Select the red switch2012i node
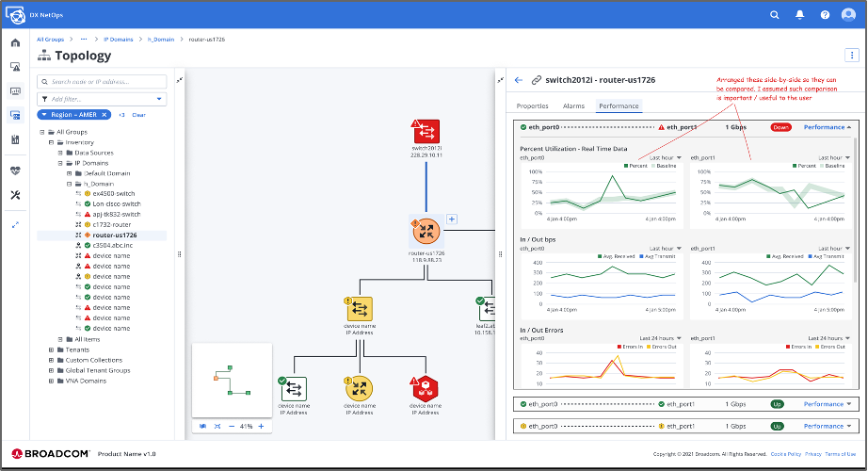Viewport: 868px width, 471px height. coord(426,131)
